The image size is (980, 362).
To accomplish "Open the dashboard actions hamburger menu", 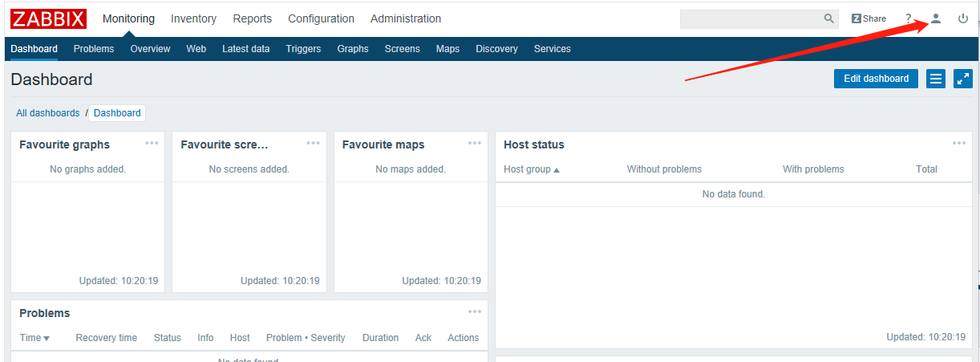I will 935,79.
